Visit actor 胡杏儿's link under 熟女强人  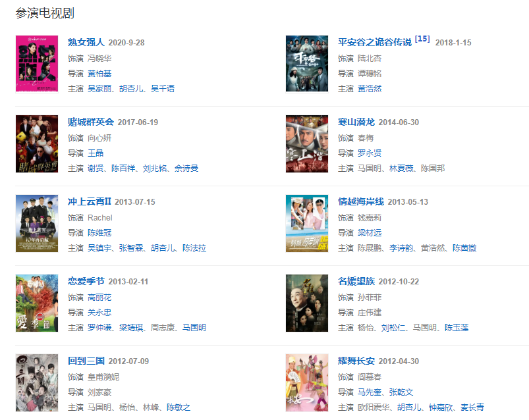pyautogui.click(x=131, y=89)
